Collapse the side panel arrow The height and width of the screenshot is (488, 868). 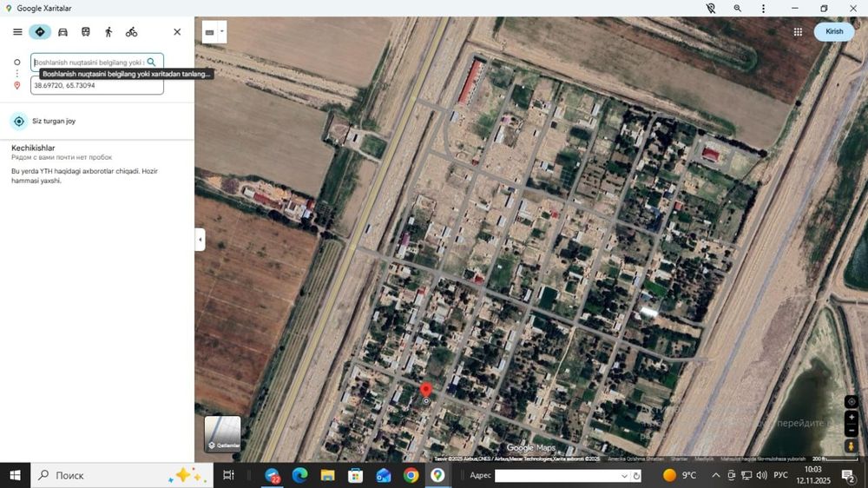coord(200,240)
